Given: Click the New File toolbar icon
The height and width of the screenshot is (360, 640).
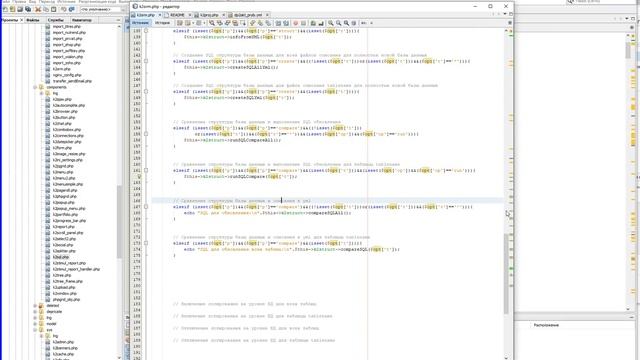Looking at the screenshot, I should (5, 9).
